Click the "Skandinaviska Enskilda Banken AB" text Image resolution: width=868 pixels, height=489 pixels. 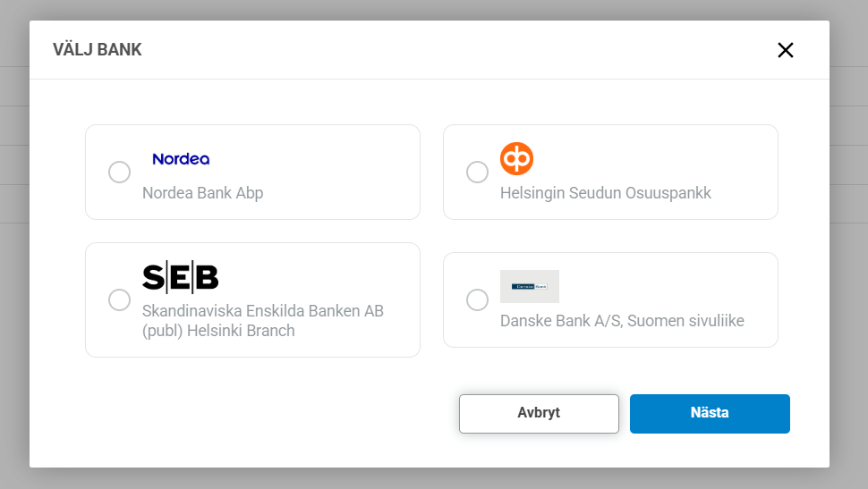coord(262,311)
